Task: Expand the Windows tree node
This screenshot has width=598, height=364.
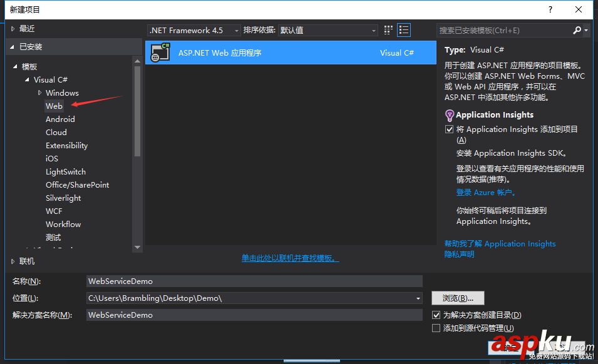Action: (39, 93)
